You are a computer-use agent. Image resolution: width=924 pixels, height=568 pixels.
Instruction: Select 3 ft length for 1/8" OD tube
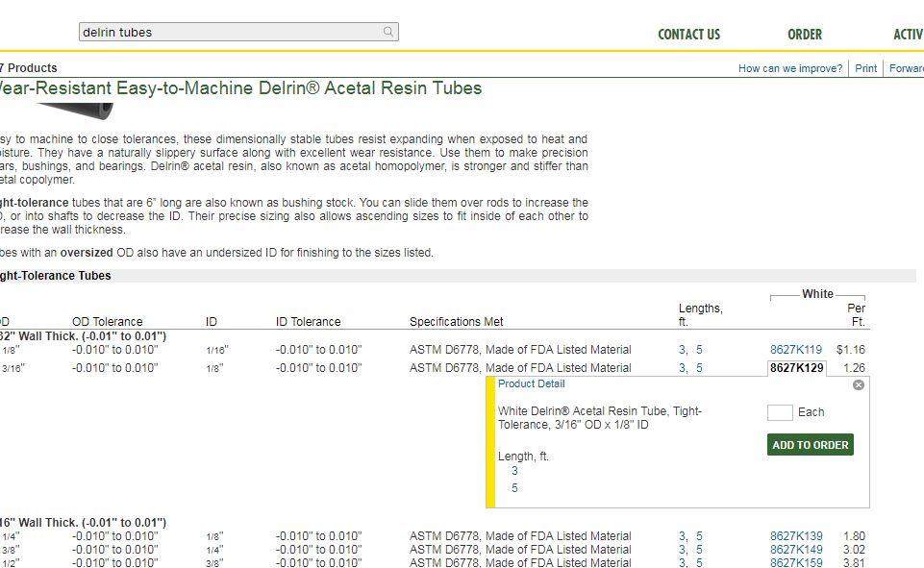point(682,350)
